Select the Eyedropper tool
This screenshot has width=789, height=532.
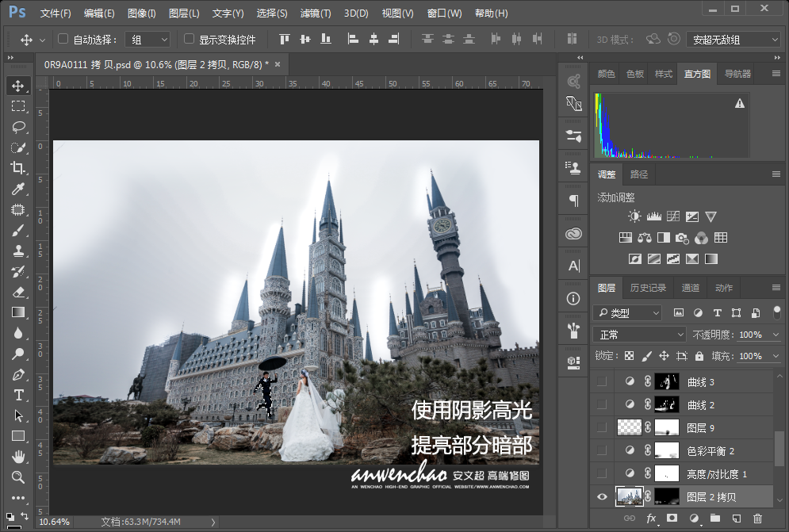(x=18, y=189)
